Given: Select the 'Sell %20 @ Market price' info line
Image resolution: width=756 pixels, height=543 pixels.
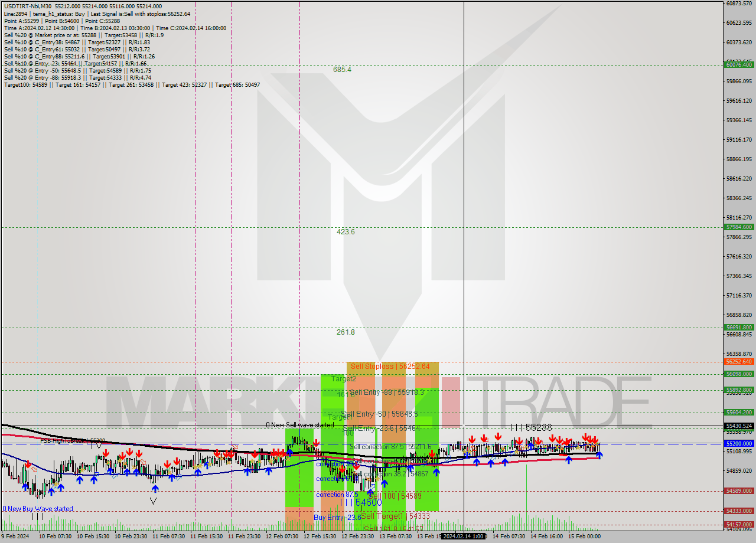Looking at the screenshot, I should pyautogui.click(x=84, y=35).
